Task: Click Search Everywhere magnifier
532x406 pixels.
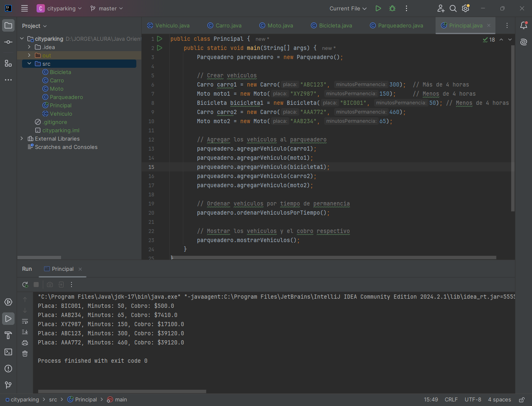Action: point(453,8)
